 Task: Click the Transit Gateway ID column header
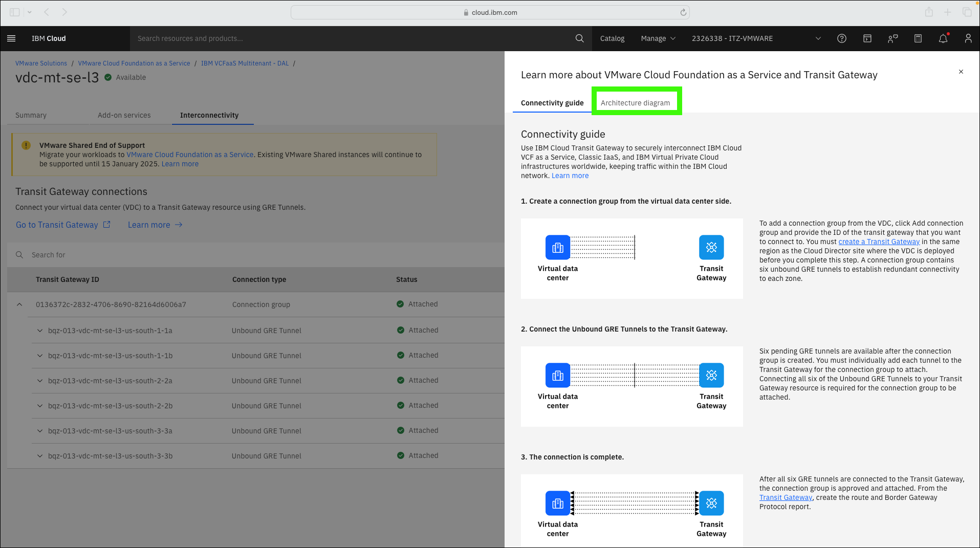(68, 279)
